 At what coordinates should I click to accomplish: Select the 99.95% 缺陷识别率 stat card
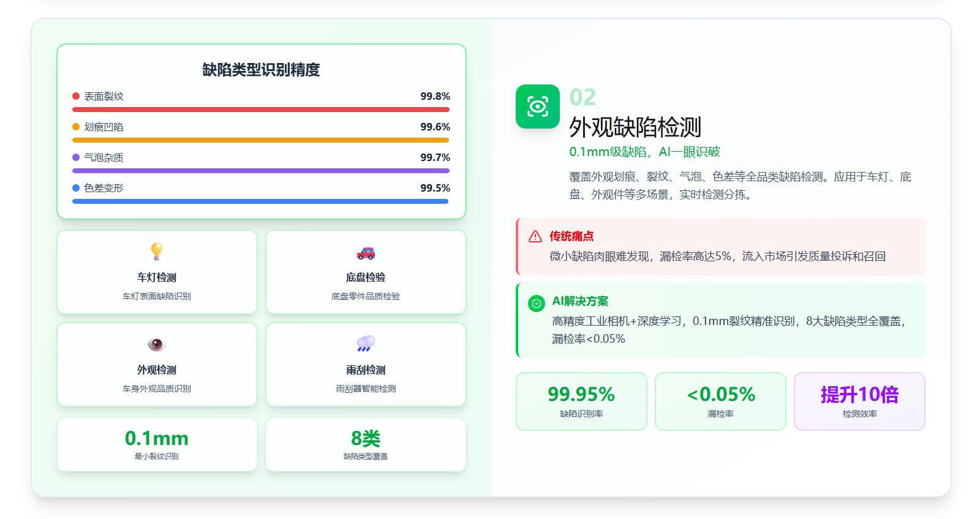coord(581,401)
